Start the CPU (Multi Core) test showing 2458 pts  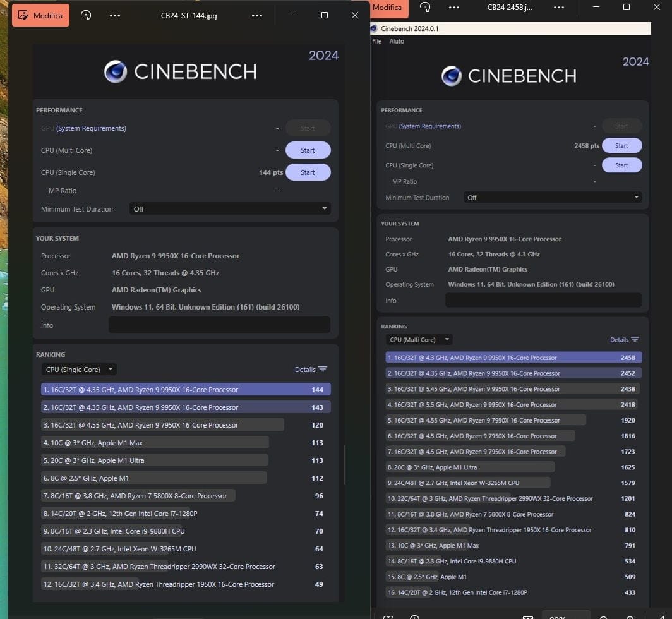(622, 145)
